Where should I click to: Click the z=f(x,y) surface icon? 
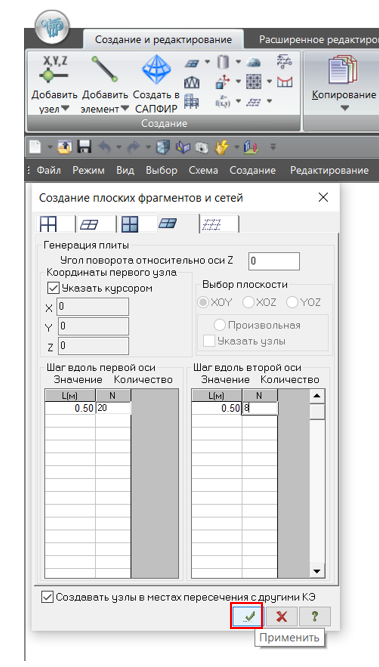point(223,101)
